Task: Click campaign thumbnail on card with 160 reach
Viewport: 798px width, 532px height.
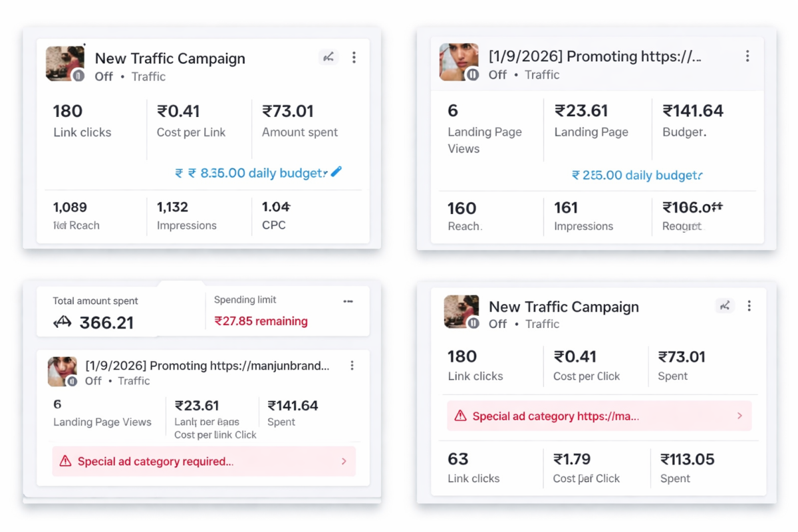Action: click(x=458, y=61)
